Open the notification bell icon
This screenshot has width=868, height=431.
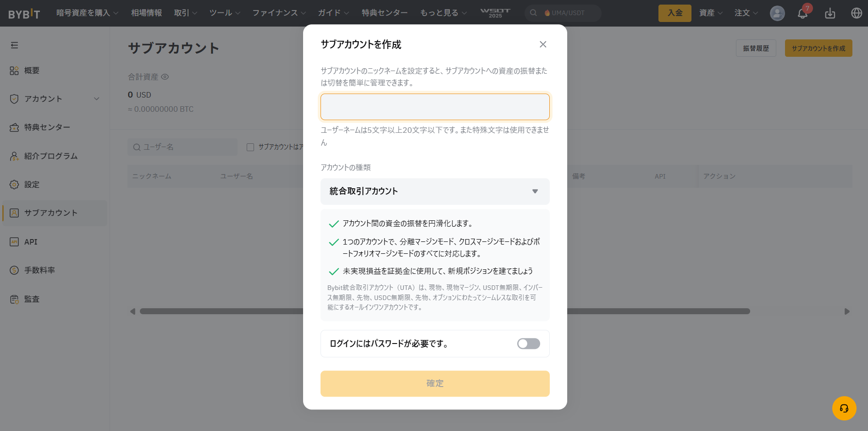(802, 13)
